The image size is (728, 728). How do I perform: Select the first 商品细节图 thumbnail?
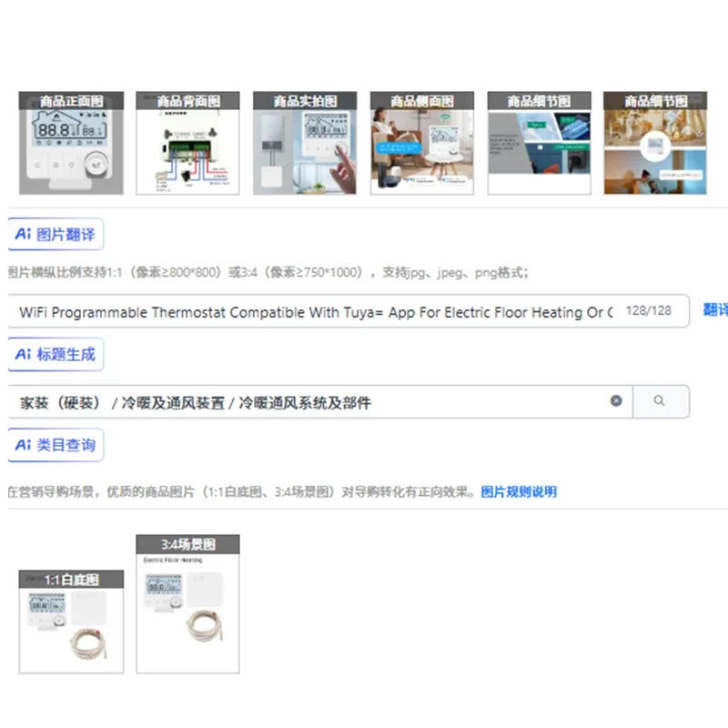[x=539, y=143]
